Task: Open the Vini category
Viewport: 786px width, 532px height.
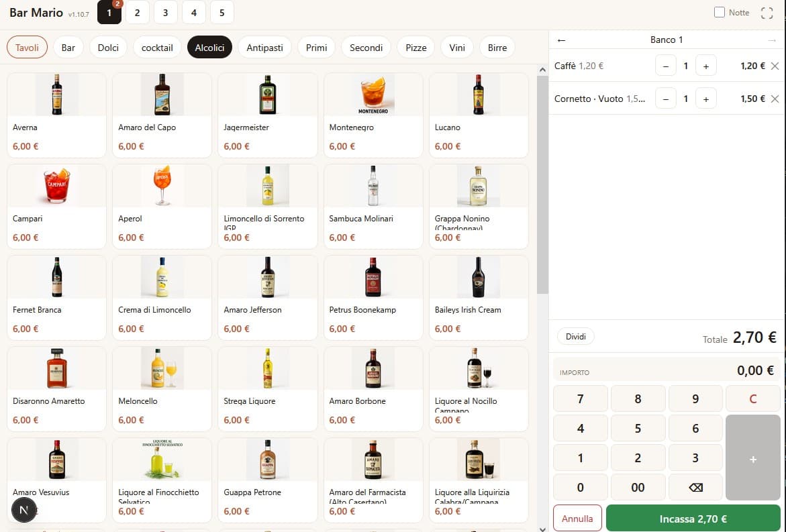Action: tap(457, 47)
